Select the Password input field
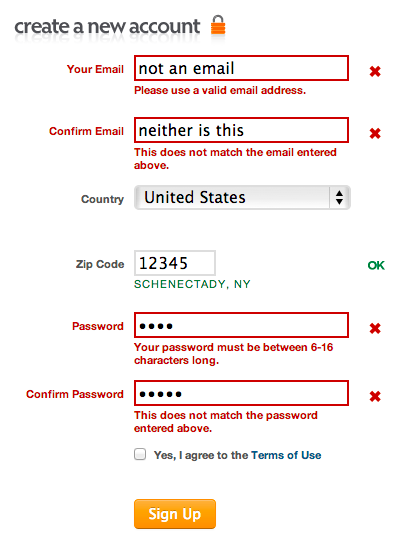This screenshot has height=546, width=405. pyautogui.click(x=241, y=325)
